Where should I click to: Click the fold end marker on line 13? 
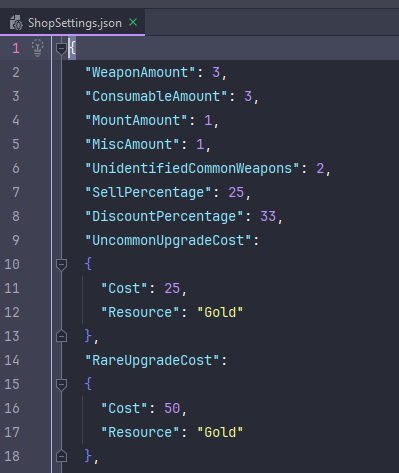tap(61, 336)
